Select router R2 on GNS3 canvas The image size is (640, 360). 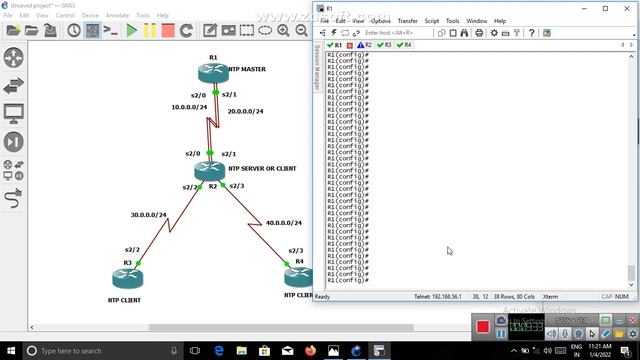(x=210, y=171)
